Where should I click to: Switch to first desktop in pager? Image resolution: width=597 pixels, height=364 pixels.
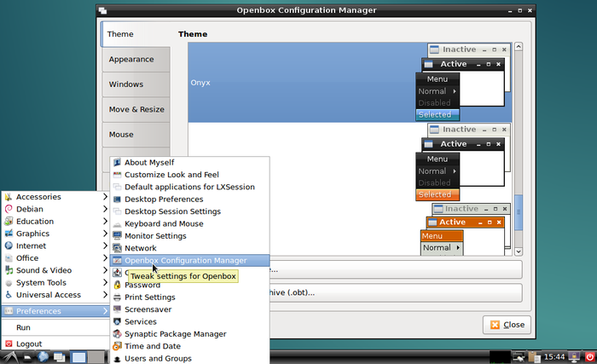pos(78,357)
